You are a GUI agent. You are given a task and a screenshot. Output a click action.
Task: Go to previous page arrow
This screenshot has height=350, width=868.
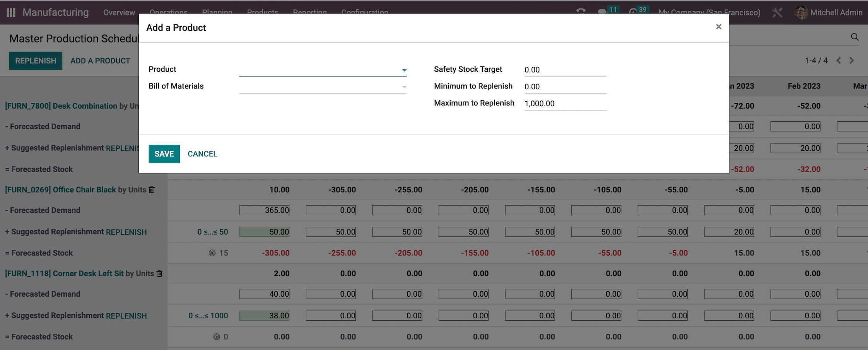pos(839,61)
